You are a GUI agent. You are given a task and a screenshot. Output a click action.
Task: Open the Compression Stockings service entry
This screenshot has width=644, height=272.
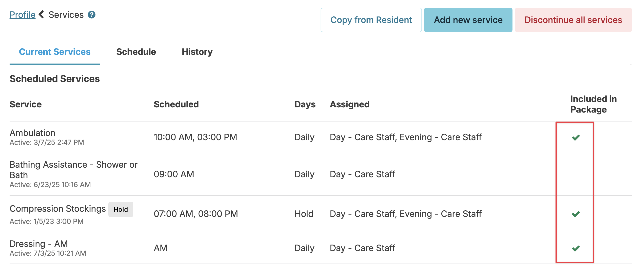click(x=58, y=209)
